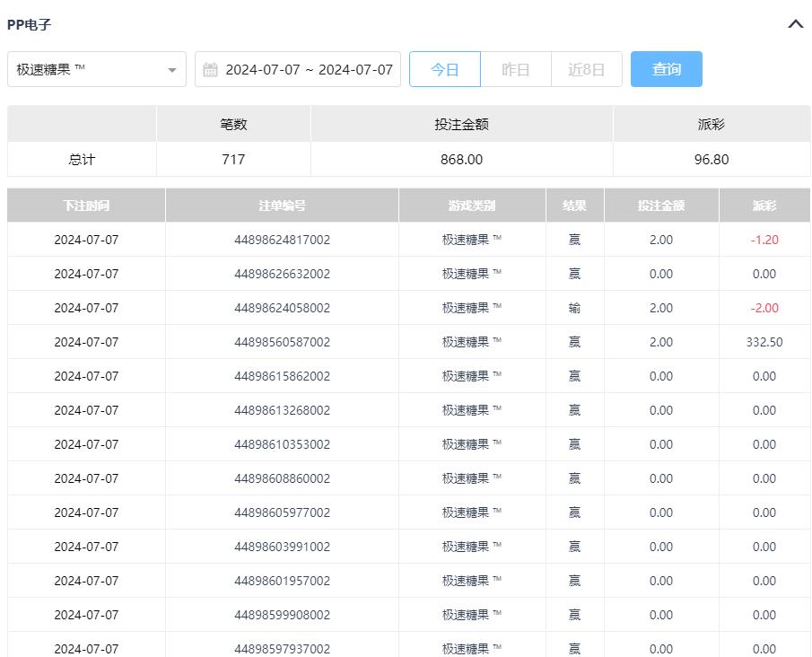Click the date range start date field
This screenshot has width=812, height=657.
(261, 70)
